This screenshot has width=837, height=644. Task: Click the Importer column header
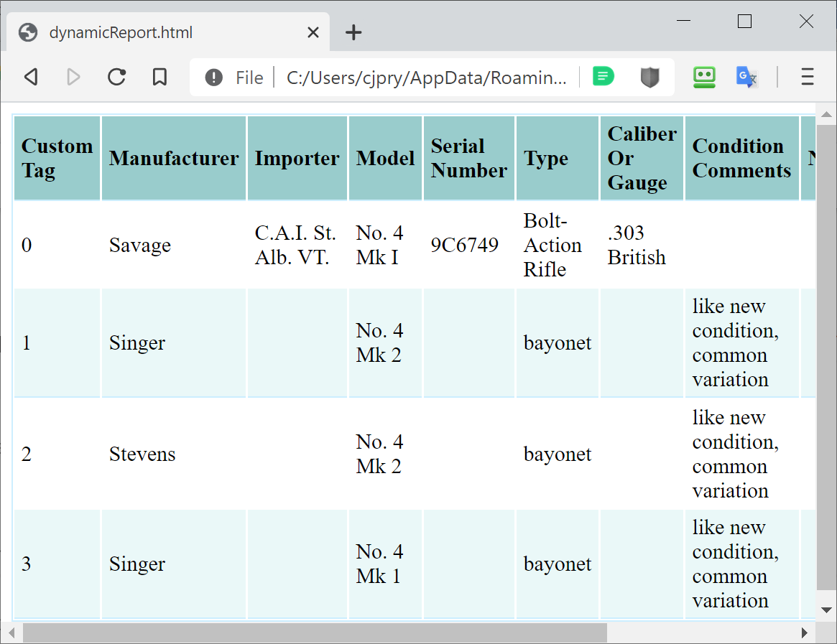coord(297,158)
